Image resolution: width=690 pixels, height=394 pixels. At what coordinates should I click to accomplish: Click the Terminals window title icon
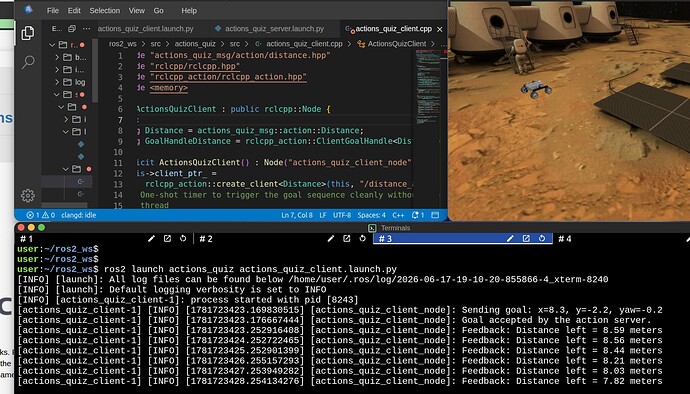pyautogui.click(x=372, y=228)
